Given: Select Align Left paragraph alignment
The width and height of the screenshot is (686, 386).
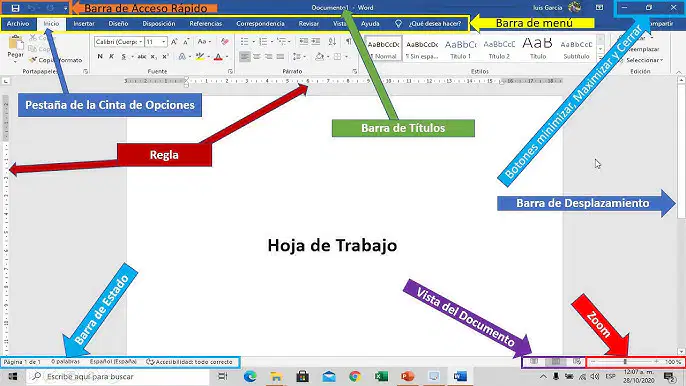Looking at the screenshot, I should 245,57.
